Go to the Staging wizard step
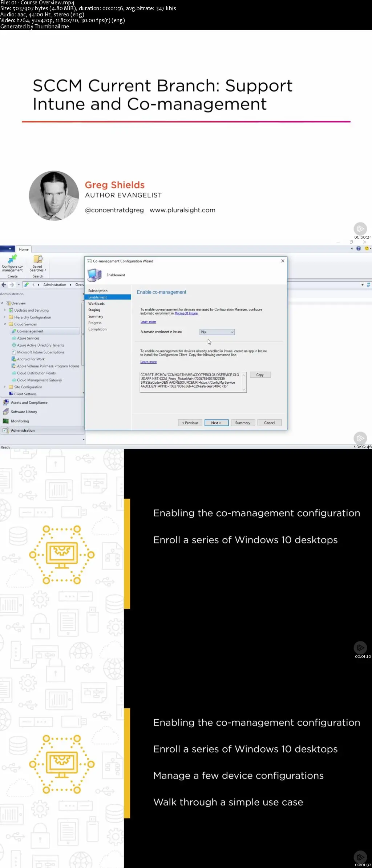 coord(94,310)
